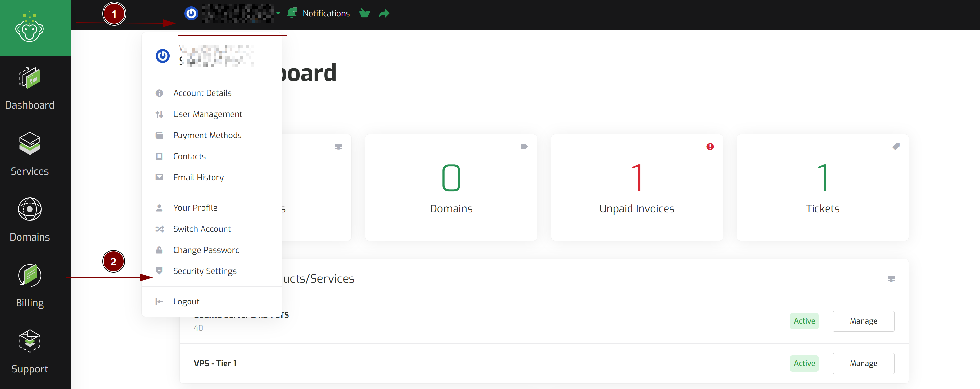The width and height of the screenshot is (980, 389).
Task: Open the Domains stats card
Action: coord(451,187)
